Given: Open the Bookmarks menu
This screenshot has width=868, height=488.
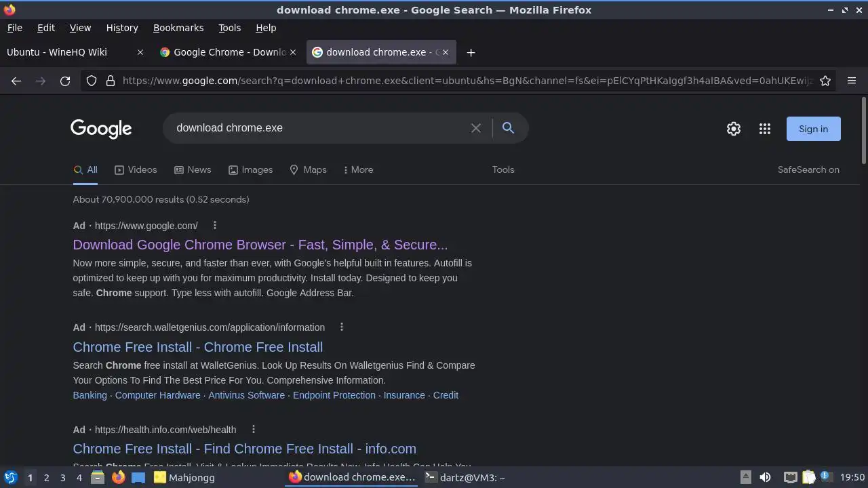Looking at the screenshot, I should [x=178, y=28].
